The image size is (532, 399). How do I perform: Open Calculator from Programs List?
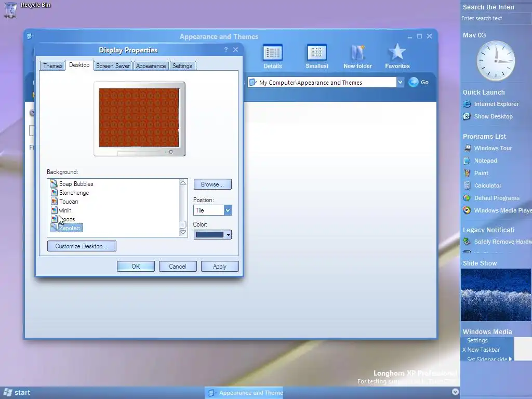click(482, 185)
